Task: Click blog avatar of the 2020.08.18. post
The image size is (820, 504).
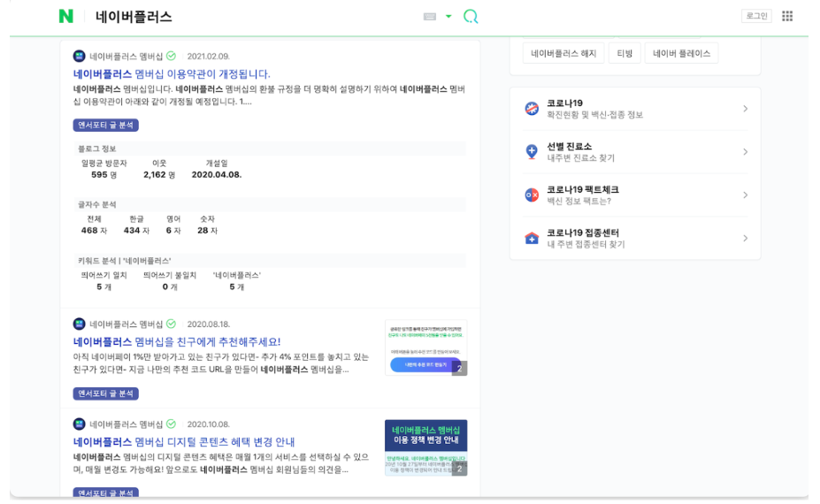Action: (x=79, y=325)
